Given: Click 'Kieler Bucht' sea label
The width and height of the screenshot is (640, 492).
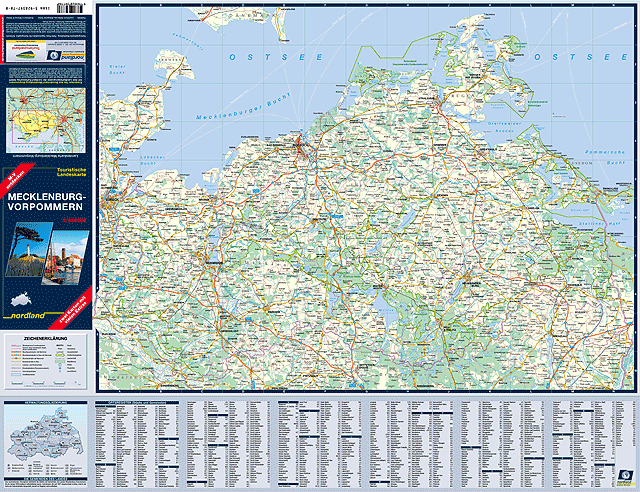Looking at the screenshot, I should pos(118,69).
